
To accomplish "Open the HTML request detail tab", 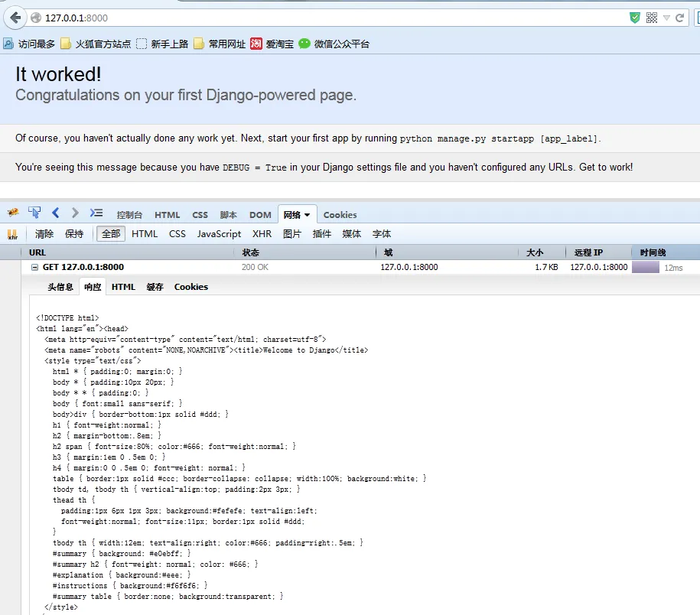I will [123, 287].
